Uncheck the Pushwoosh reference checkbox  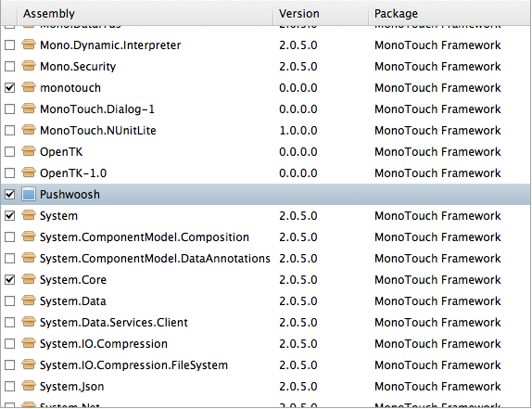10,194
